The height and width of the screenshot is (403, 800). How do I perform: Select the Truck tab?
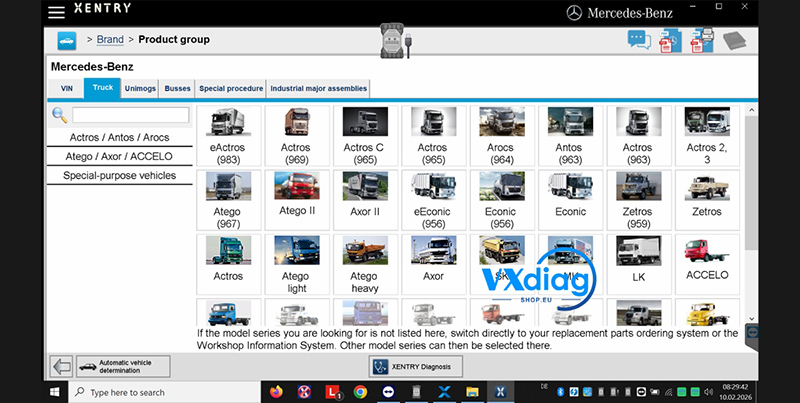[103, 88]
